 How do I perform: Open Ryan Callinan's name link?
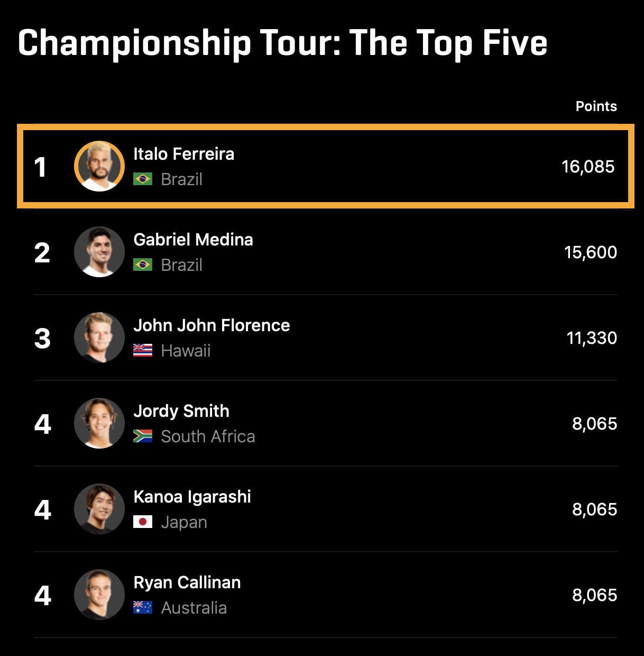pyautogui.click(x=187, y=582)
